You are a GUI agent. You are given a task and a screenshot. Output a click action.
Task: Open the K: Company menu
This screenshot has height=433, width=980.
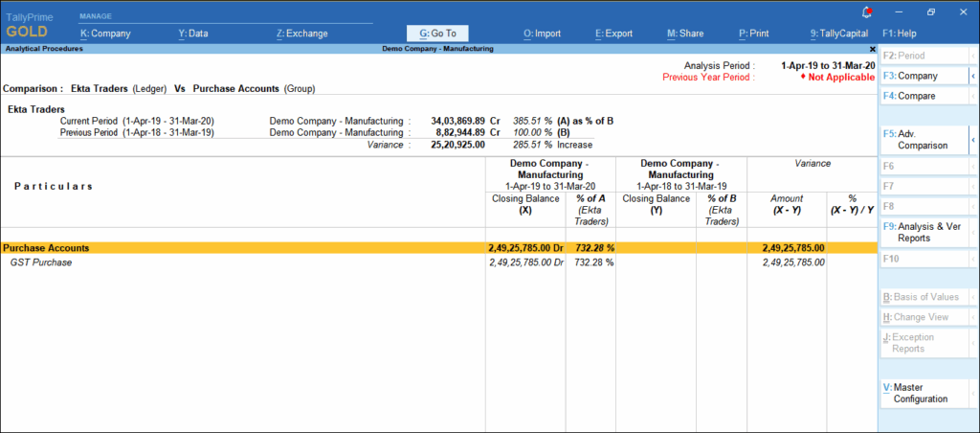[x=105, y=34]
